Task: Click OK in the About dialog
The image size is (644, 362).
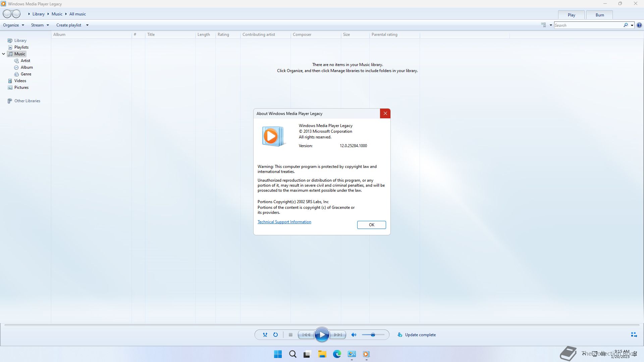Action: pos(371,225)
